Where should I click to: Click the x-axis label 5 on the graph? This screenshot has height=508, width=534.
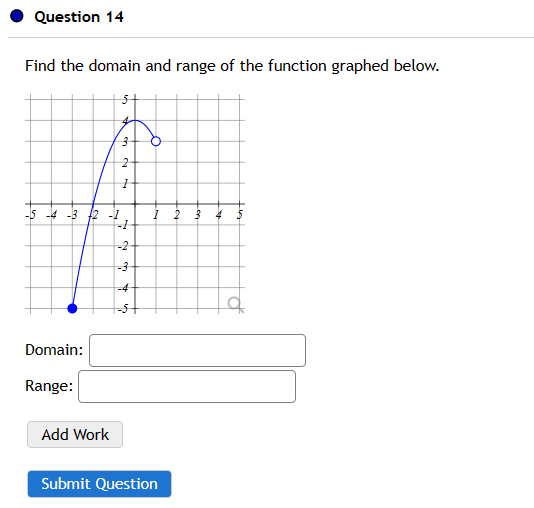click(x=240, y=215)
